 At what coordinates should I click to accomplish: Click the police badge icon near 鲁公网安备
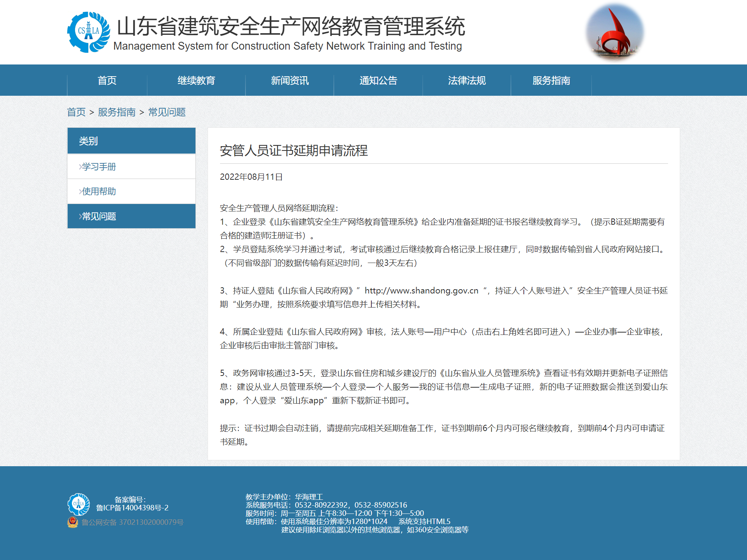(x=73, y=522)
